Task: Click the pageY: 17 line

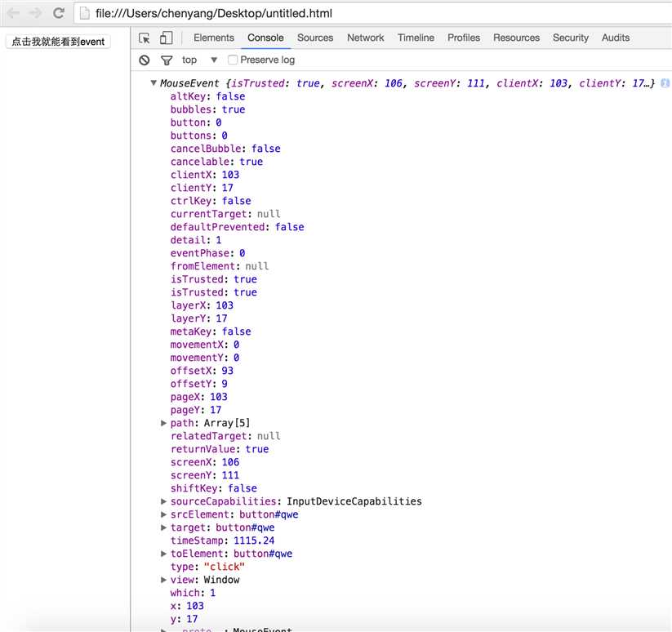Action: point(196,410)
